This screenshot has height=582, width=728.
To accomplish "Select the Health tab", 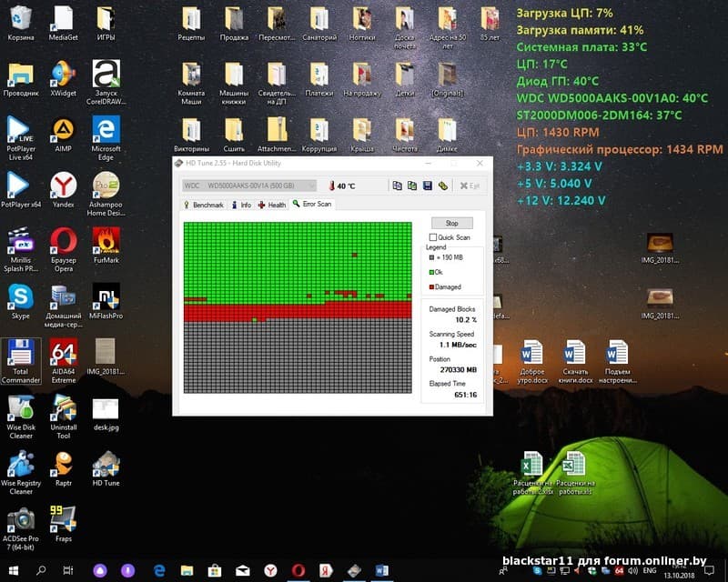I will [272, 205].
